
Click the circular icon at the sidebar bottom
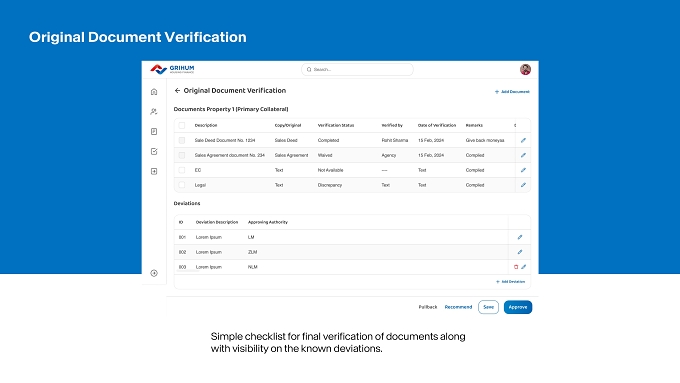(154, 273)
